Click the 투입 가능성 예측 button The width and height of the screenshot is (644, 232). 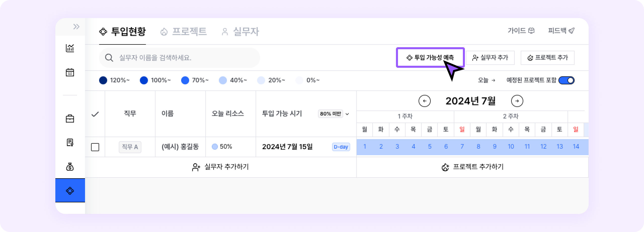pyautogui.click(x=430, y=58)
